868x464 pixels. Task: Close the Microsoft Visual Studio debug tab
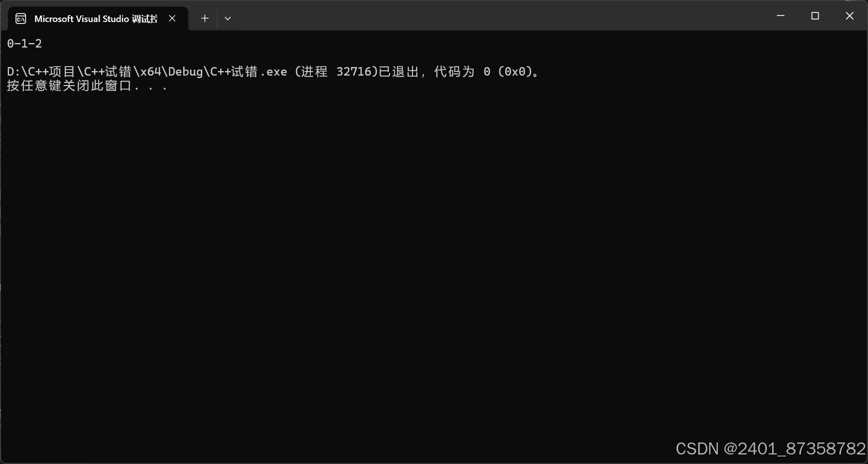click(x=172, y=19)
